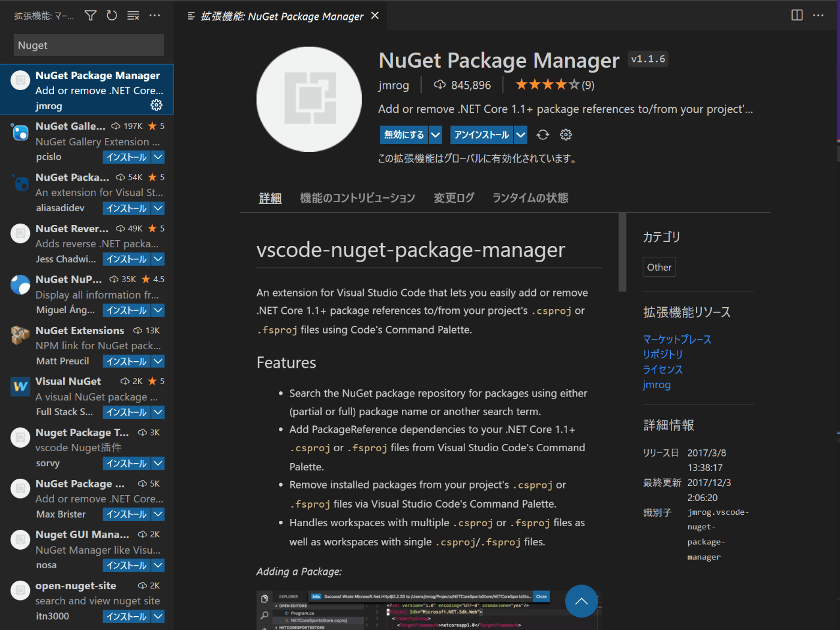Click the NuGet Gallery extension icon
840x630 pixels.
(x=20, y=132)
